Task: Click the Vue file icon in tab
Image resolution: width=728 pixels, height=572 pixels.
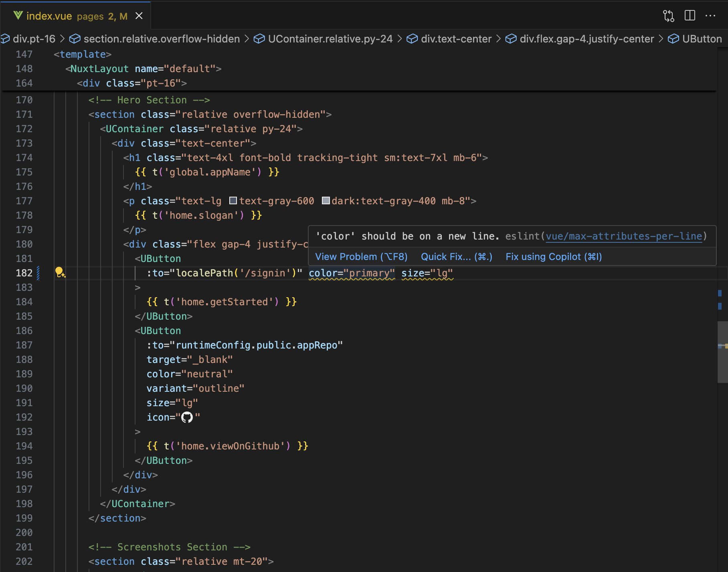Action: click(x=18, y=16)
